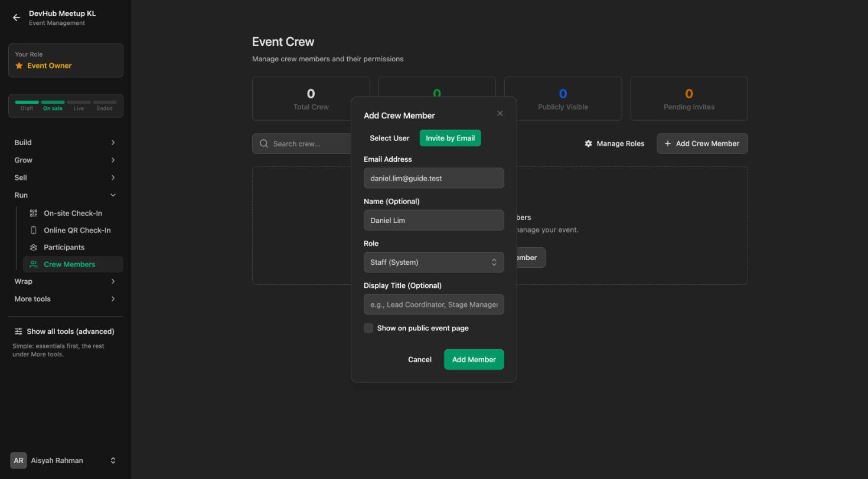Click the plus icon on Add Crew Member
The height and width of the screenshot is (479, 868).
click(x=667, y=143)
